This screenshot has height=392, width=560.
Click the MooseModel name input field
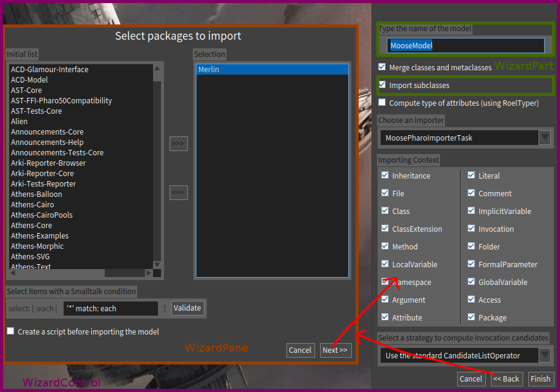coord(466,45)
